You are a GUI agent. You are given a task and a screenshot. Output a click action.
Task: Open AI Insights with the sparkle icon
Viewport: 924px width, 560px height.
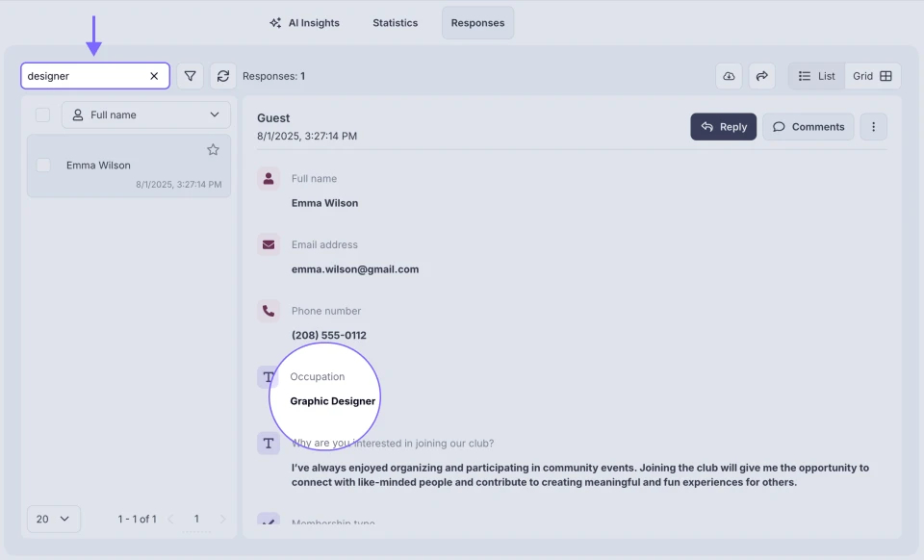tap(304, 22)
